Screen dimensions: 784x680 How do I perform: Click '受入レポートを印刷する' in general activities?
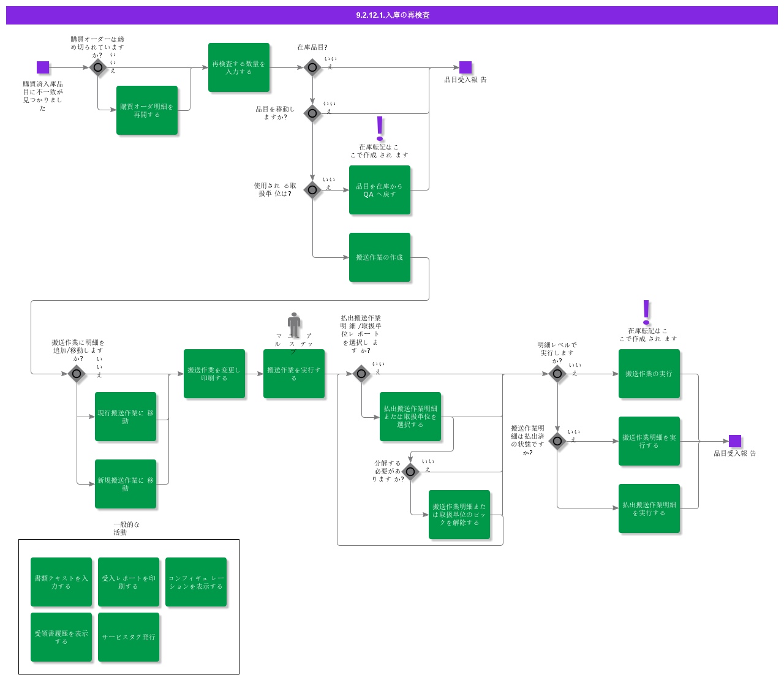click(129, 582)
